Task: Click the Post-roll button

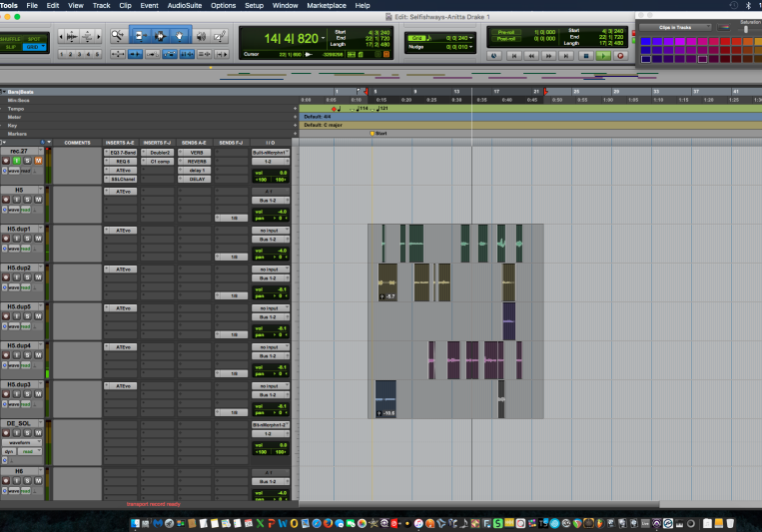Action: click(505, 39)
